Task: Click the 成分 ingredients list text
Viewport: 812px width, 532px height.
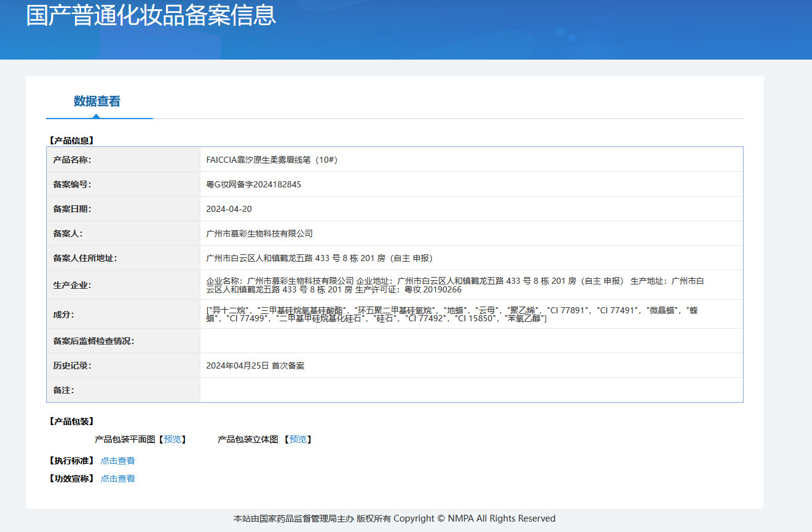Action: (452, 315)
